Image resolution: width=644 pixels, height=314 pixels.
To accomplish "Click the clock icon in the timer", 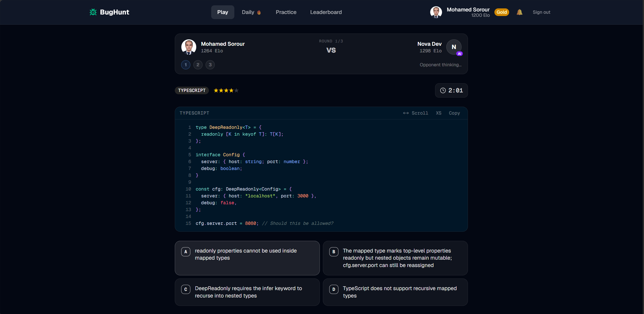I will [x=443, y=90].
